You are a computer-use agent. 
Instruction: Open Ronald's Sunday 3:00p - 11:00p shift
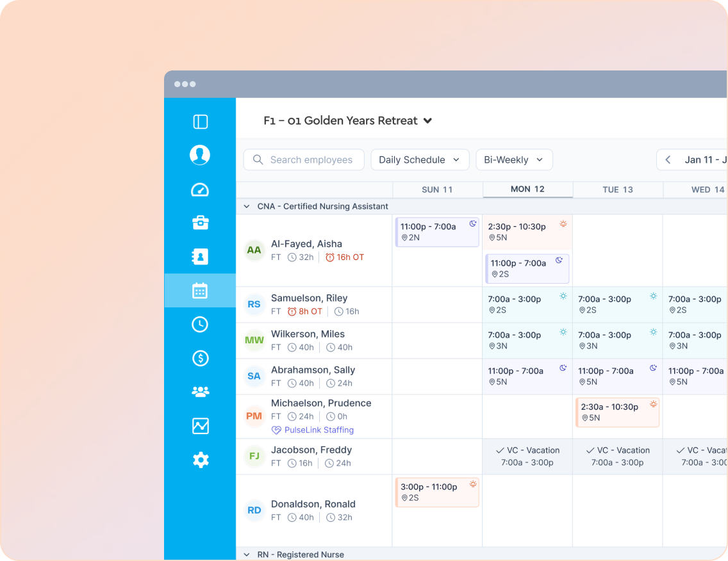point(437,492)
